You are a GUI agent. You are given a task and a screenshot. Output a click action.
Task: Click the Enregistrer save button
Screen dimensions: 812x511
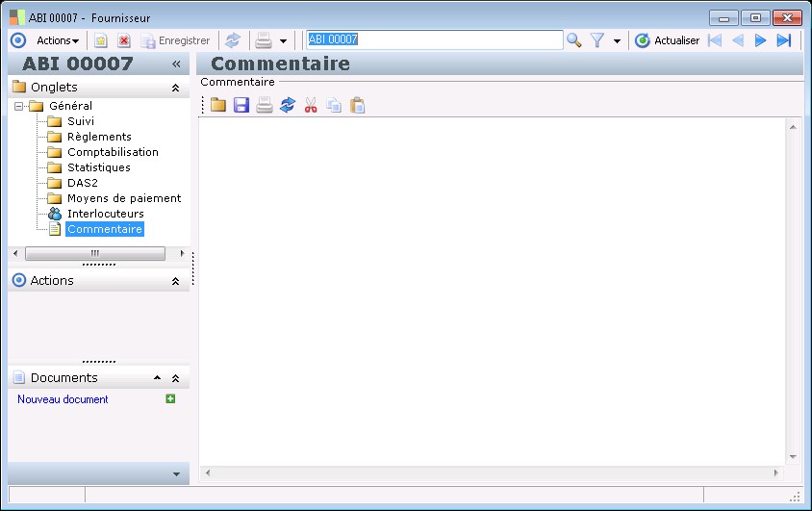click(175, 40)
